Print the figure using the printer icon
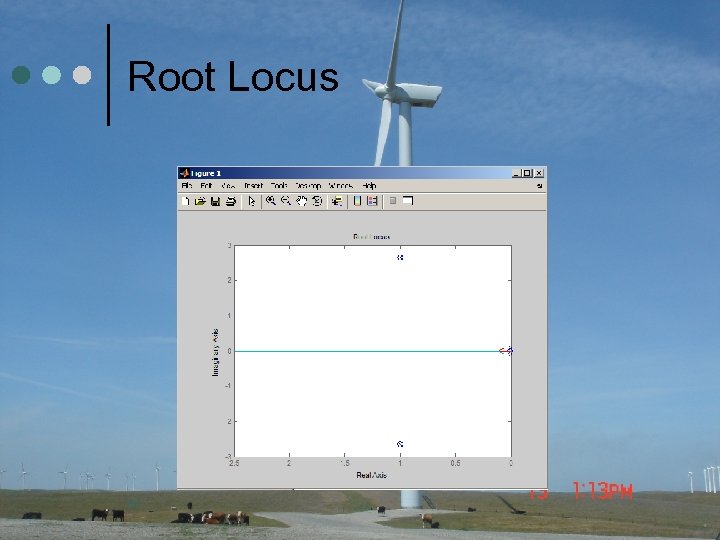Image resolution: width=720 pixels, height=540 pixels. pyautogui.click(x=231, y=201)
